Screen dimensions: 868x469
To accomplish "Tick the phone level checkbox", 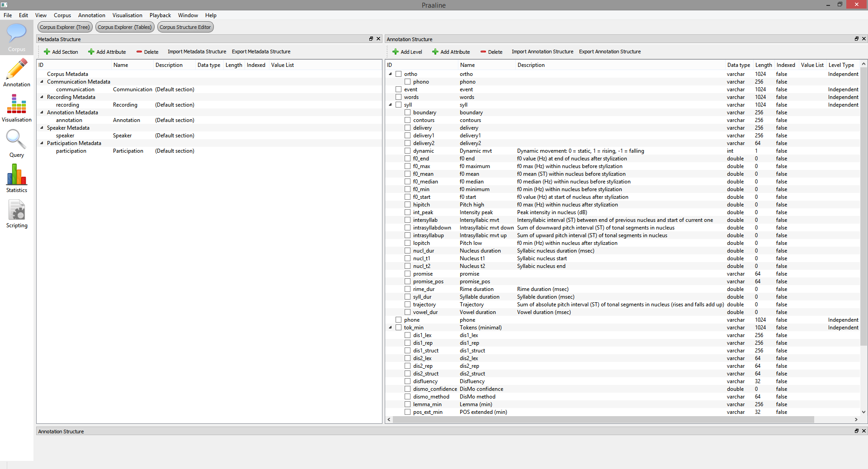I will click(x=398, y=320).
